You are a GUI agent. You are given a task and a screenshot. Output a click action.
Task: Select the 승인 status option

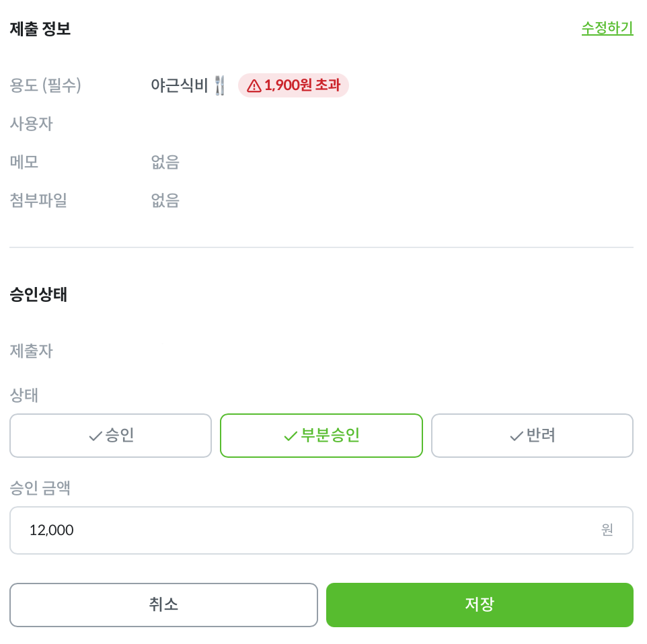111,436
